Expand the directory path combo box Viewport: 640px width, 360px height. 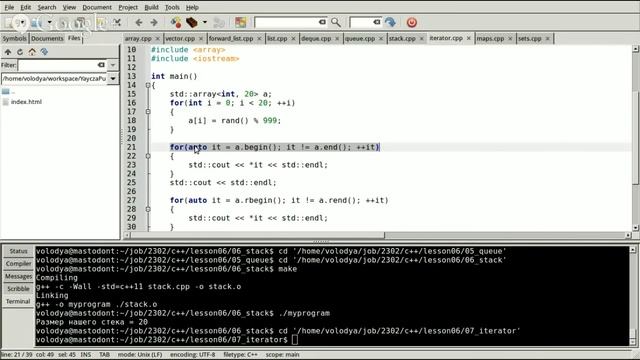click(x=113, y=78)
